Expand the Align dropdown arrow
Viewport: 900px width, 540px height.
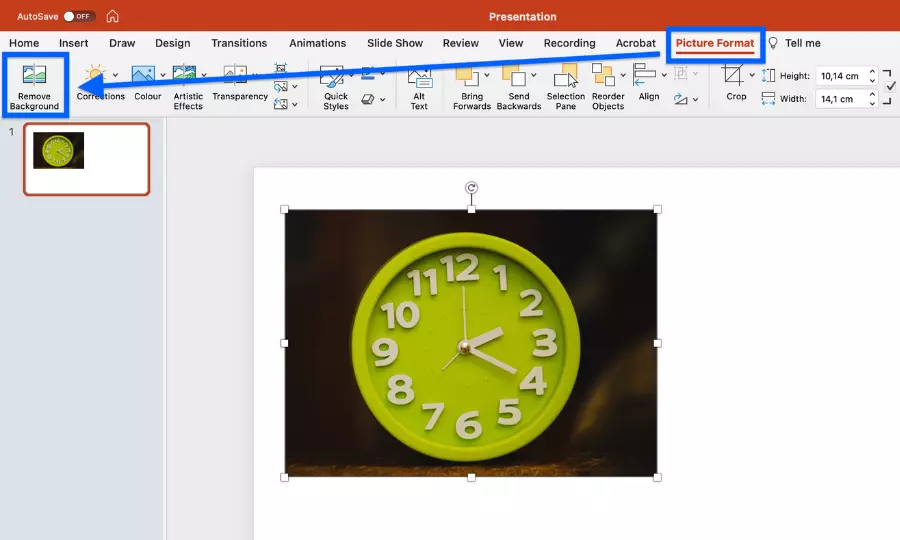click(664, 75)
